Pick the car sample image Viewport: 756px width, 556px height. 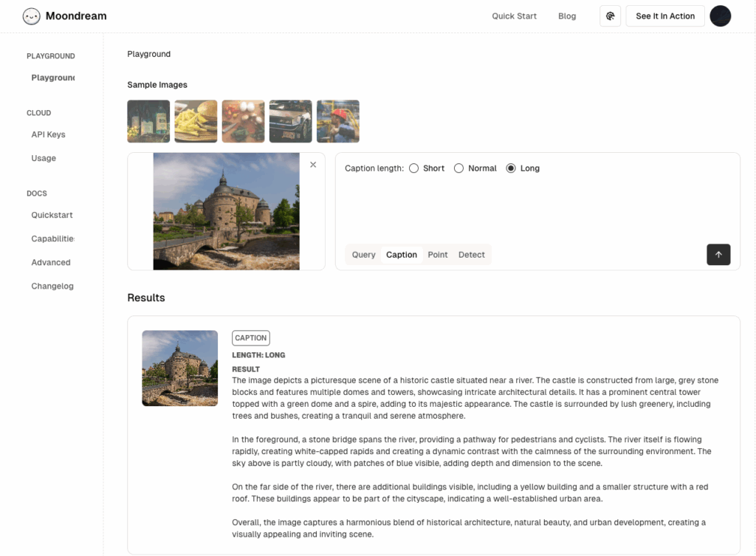pyautogui.click(x=290, y=121)
